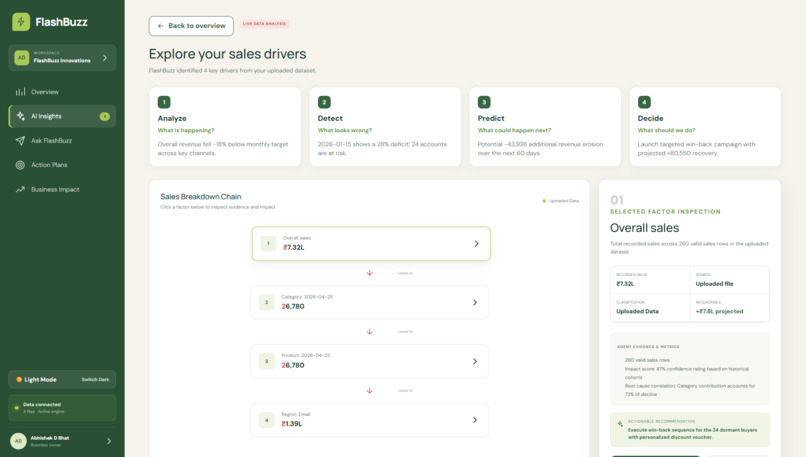806x457 pixels.
Task: Select the Predict step card
Action: click(x=545, y=127)
